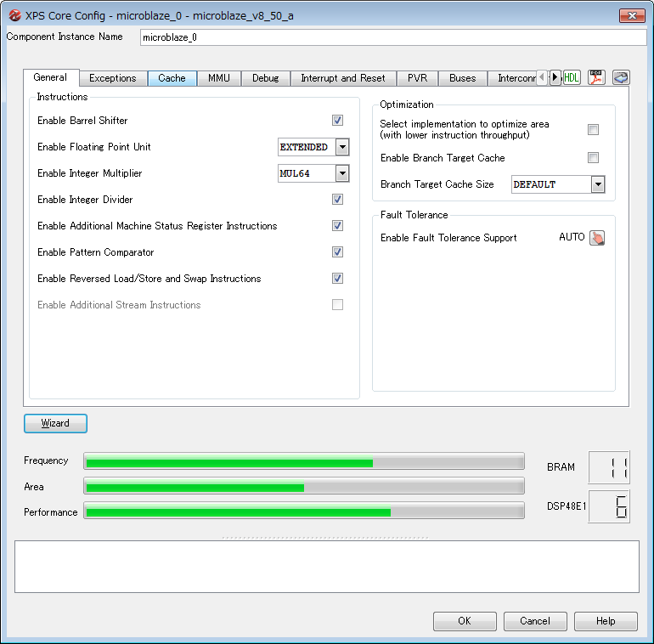Open the PDF datasheet icon
The height and width of the screenshot is (644, 654).
click(596, 77)
